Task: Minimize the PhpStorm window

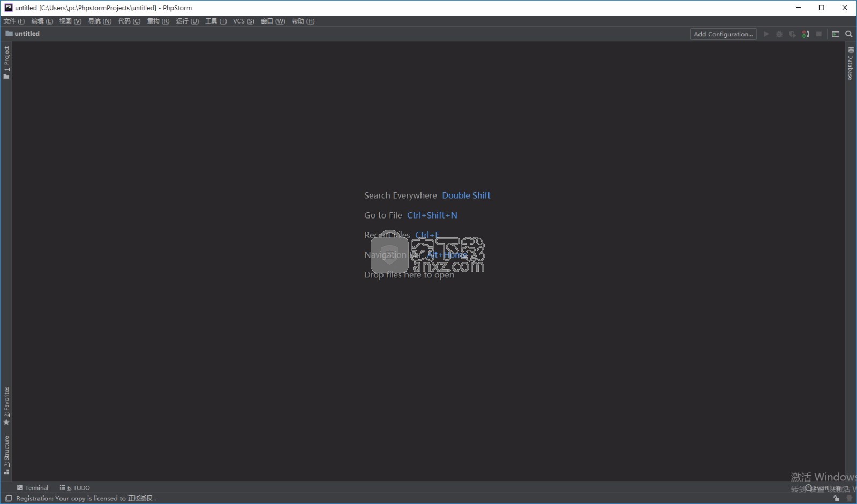Action: coord(799,7)
